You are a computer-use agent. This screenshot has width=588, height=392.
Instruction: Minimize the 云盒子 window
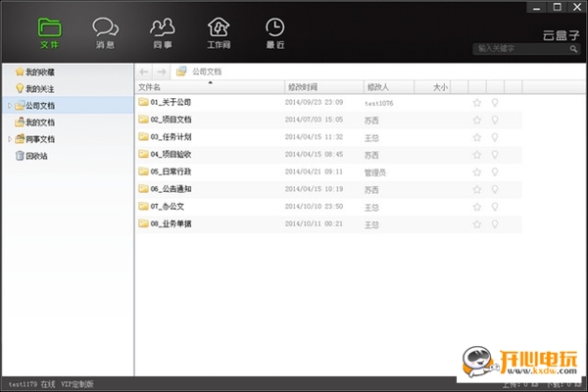pos(537,7)
